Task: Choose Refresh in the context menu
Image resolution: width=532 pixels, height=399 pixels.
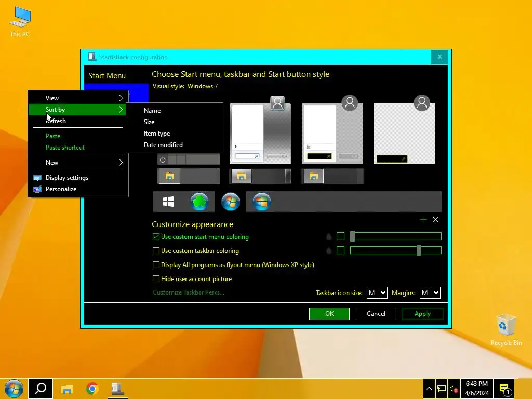Action: pos(78,121)
